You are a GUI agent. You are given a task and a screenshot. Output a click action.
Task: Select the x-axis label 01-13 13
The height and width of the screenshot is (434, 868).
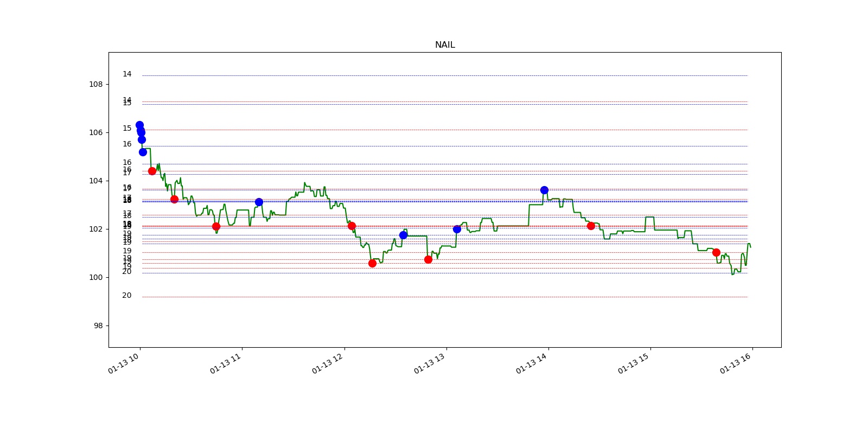(430, 363)
